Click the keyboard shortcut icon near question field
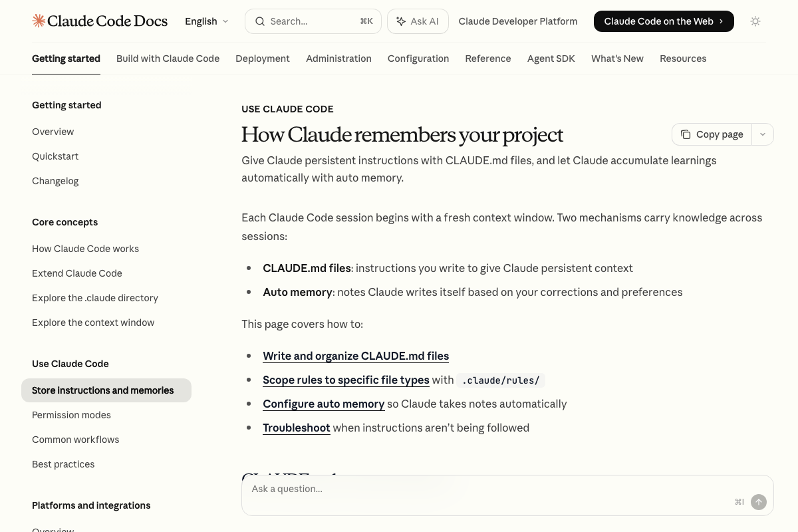This screenshot has height=532, width=798. (x=739, y=502)
